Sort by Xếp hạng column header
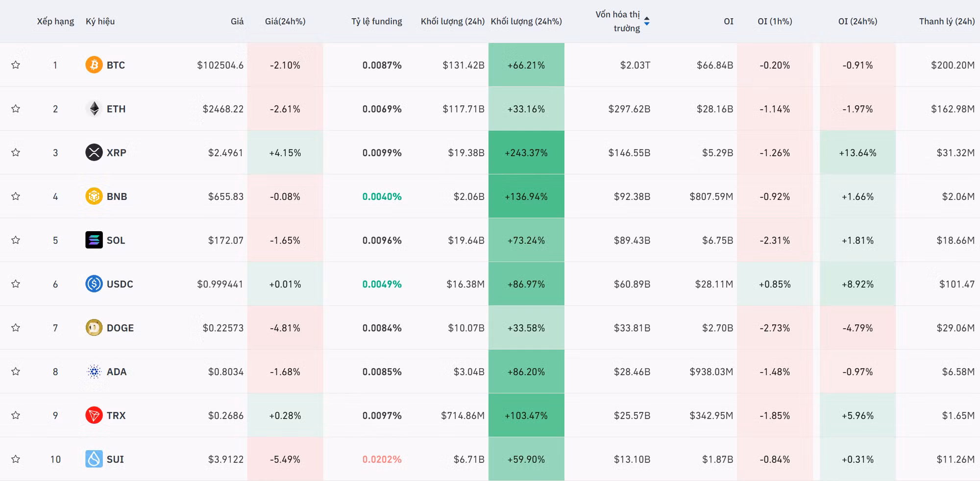This screenshot has height=481, width=980. [55, 22]
